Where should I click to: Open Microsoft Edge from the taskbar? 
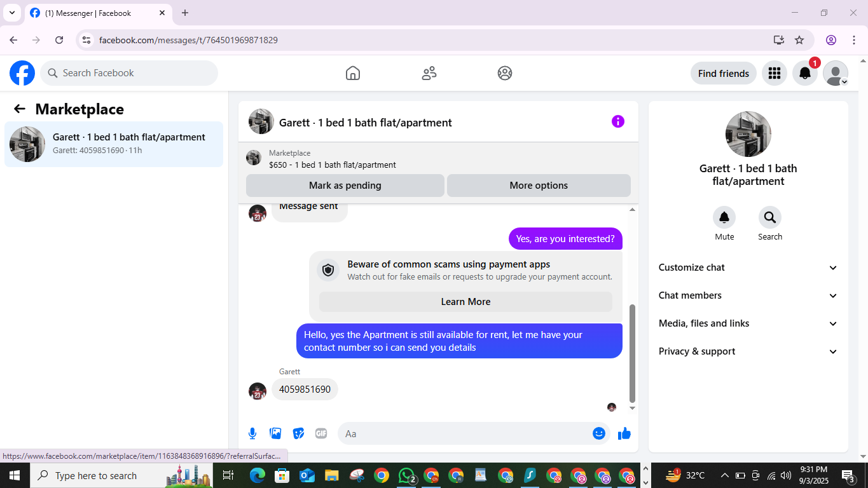tap(257, 475)
